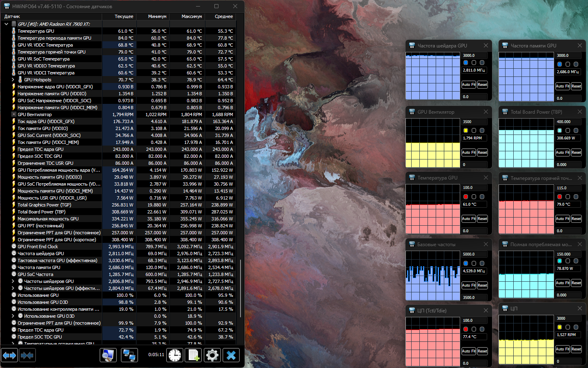Click the monitor with magnifier toolbar icon
Viewport: 588px width, 368px height.
[x=108, y=355]
